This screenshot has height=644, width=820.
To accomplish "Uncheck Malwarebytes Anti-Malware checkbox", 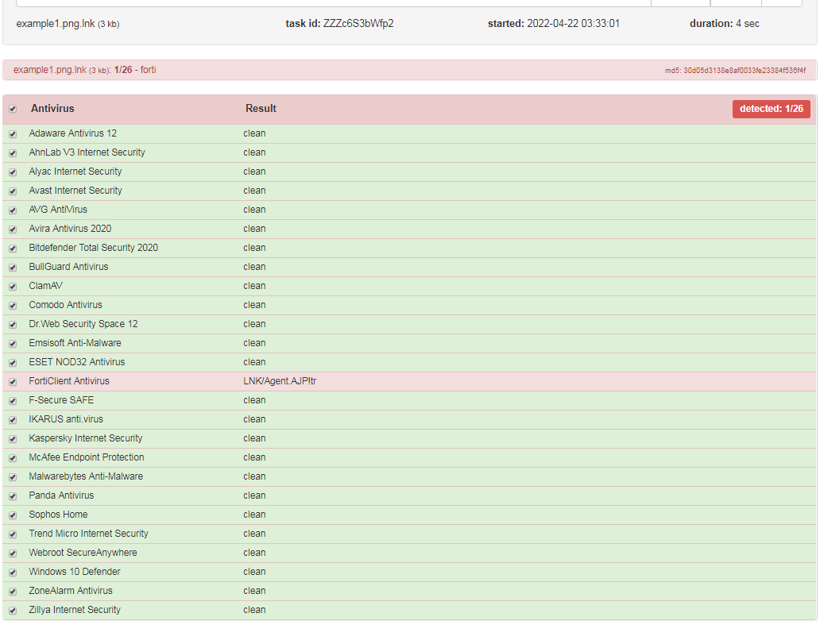I will coord(13,477).
